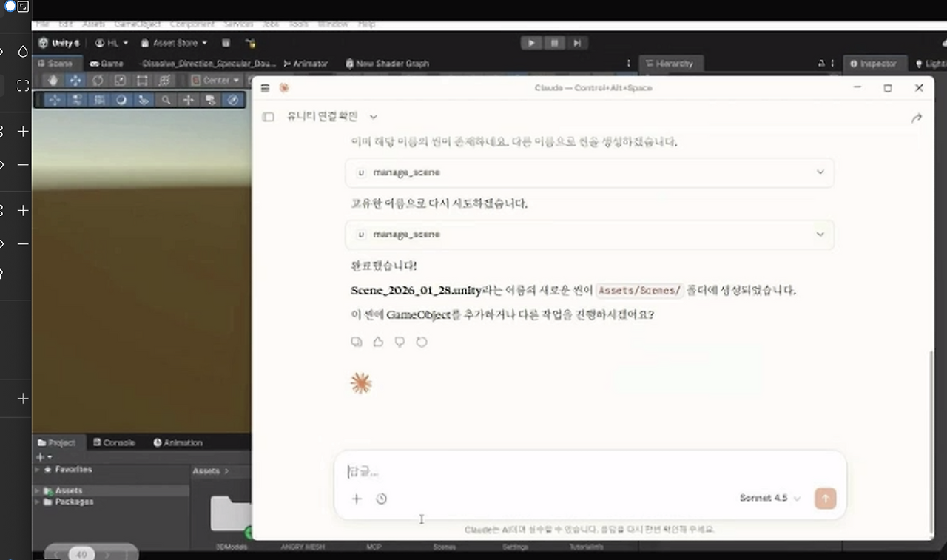Switch to the Console tab

point(114,443)
